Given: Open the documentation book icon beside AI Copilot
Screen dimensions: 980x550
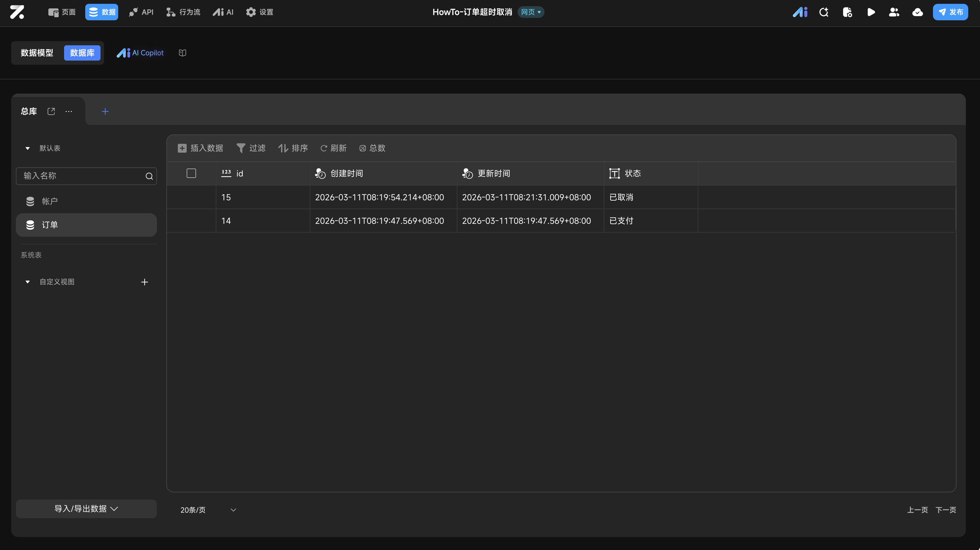Looking at the screenshot, I should tap(183, 53).
